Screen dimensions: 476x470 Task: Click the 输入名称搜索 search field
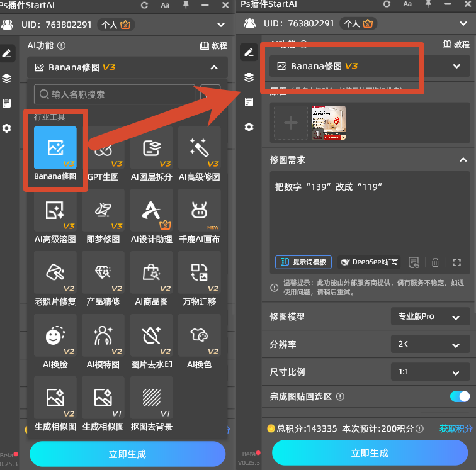(115, 94)
